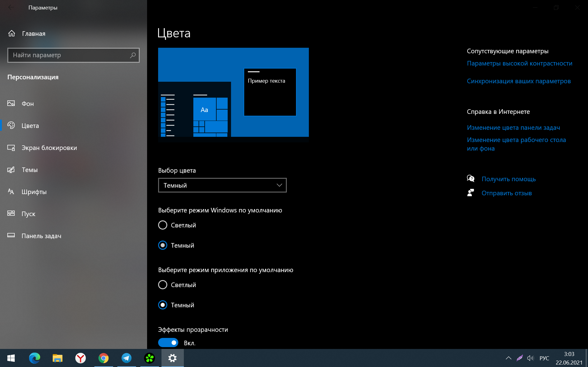
Task: Open the Windows Start button
Action: (11, 358)
